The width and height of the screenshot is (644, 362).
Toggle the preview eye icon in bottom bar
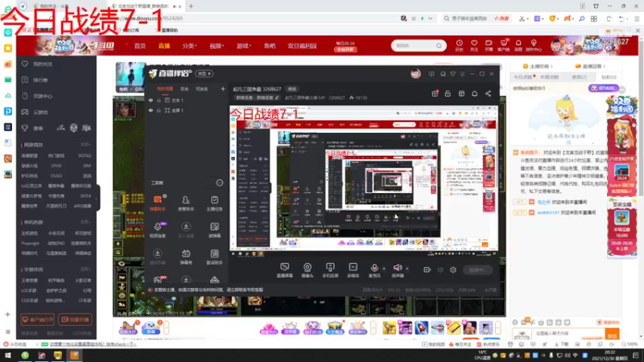coord(440,269)
